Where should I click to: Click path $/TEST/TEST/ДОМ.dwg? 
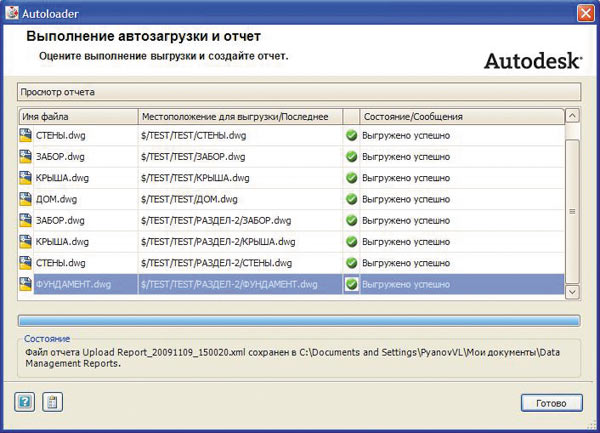pos(189,199)
